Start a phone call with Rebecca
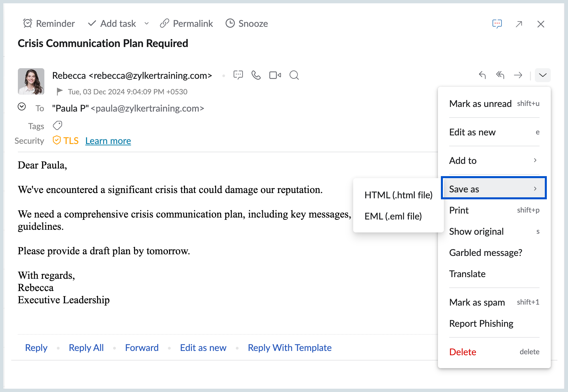The image size is (568, 392). [x=256, y=75]
